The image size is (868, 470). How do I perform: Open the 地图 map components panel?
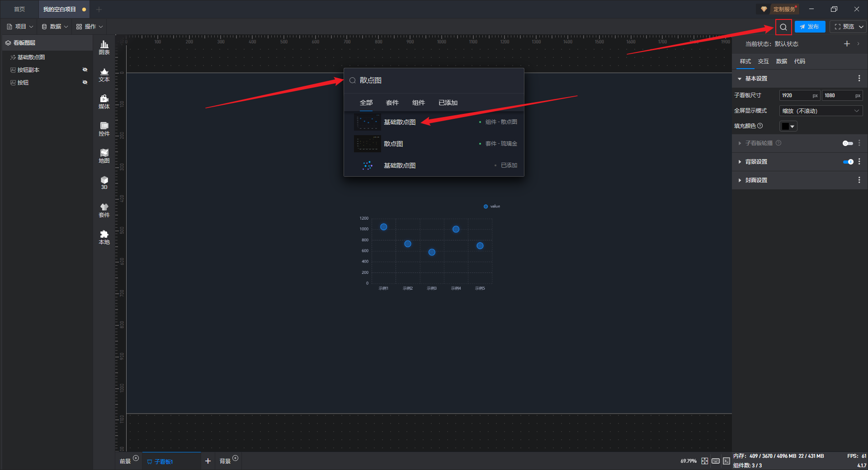coord(104,156)
